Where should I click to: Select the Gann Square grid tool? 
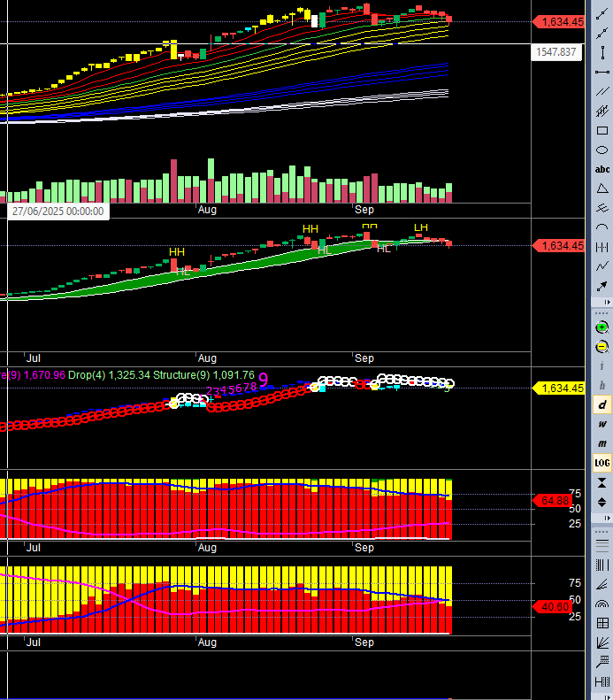pyautogui.click(x=602, y=623)
